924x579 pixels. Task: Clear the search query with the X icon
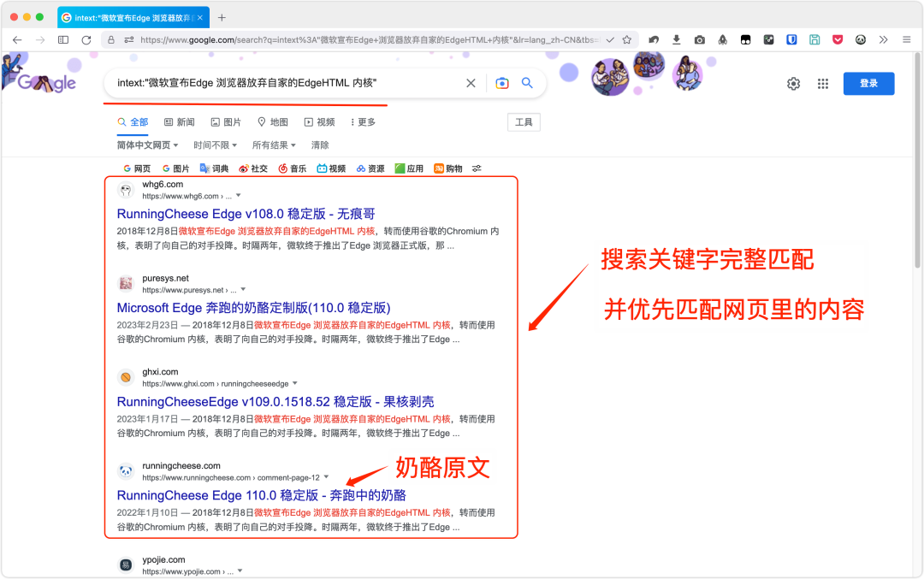(471, 83)
